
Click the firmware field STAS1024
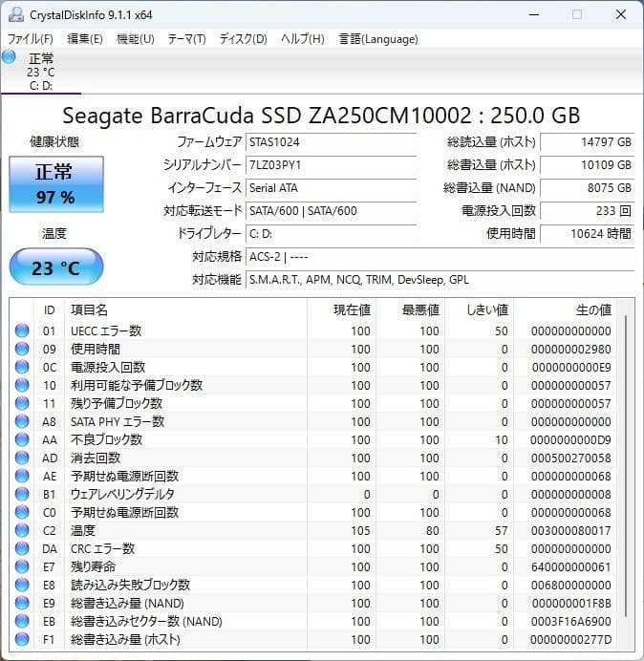coord(331,142)
